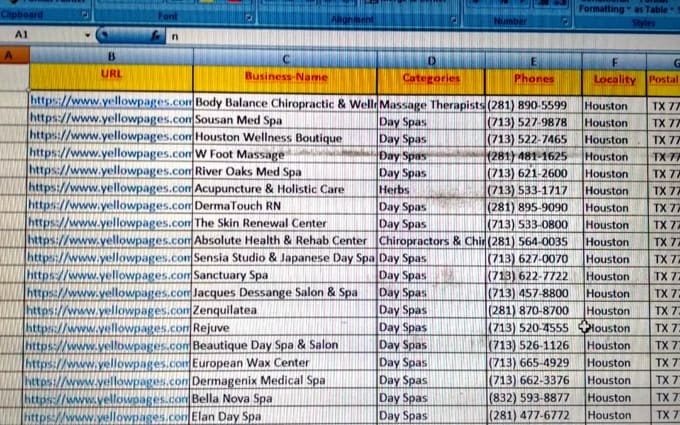Select cell Body Balance Chiropractic & Wellness
This screenshot has width=680, height=425.
pyautogui.click(x=285, y=103)
